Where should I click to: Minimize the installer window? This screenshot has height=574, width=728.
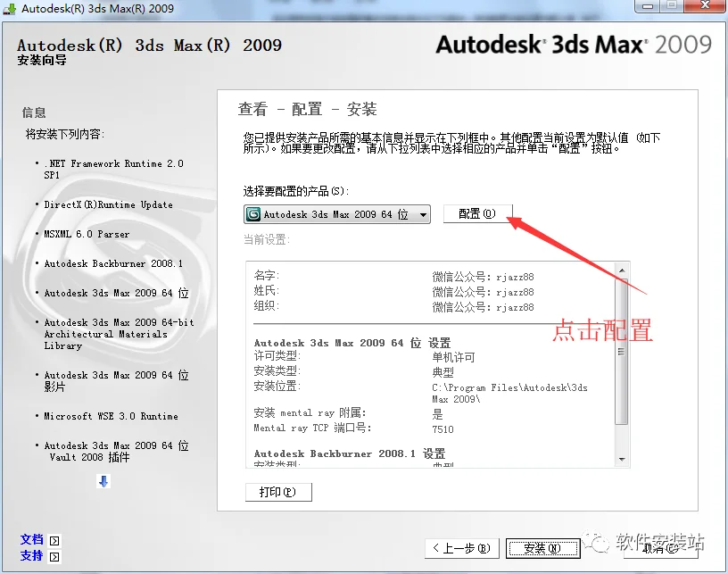click(648, 6)
